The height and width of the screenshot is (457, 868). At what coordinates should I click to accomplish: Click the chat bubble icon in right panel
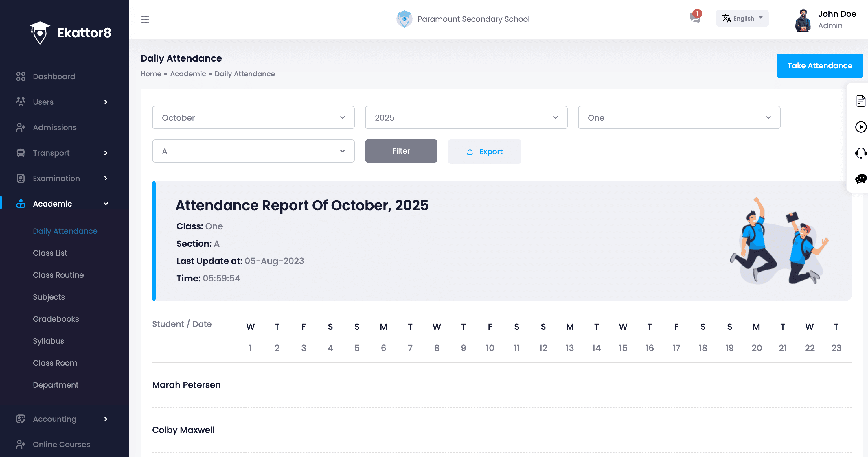tap(860, 178)
